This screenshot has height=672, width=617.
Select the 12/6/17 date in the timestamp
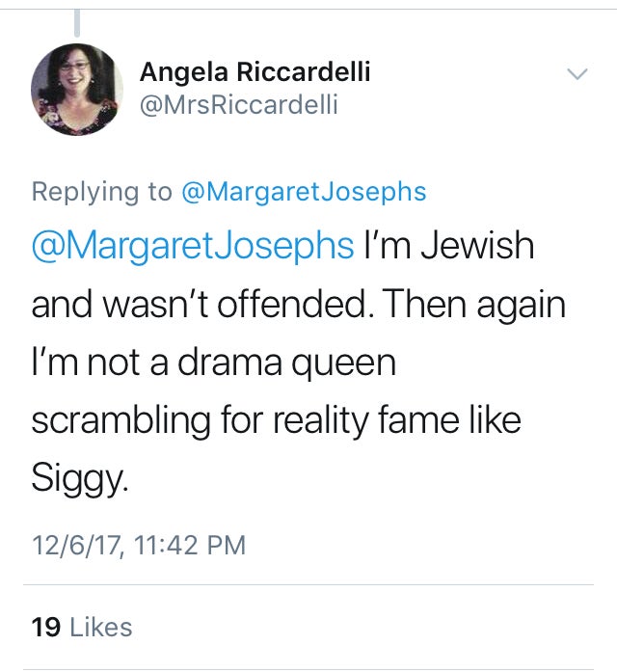(78, 546)
